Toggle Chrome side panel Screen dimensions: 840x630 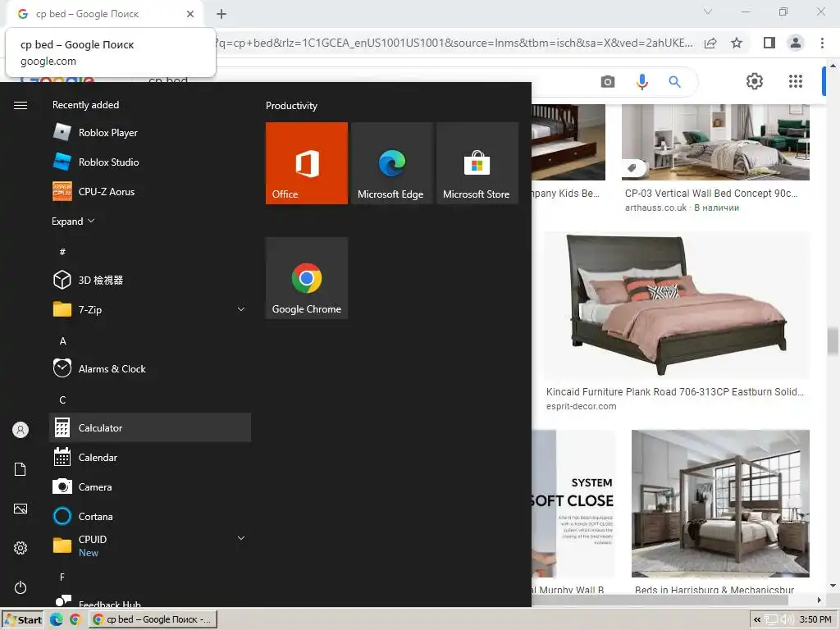[x=769, y=43]
